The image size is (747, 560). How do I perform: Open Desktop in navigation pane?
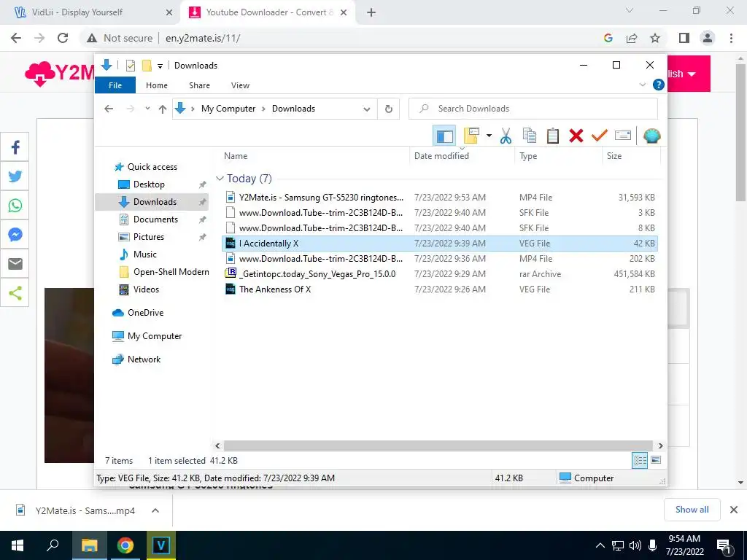click(x=149, y=184)
